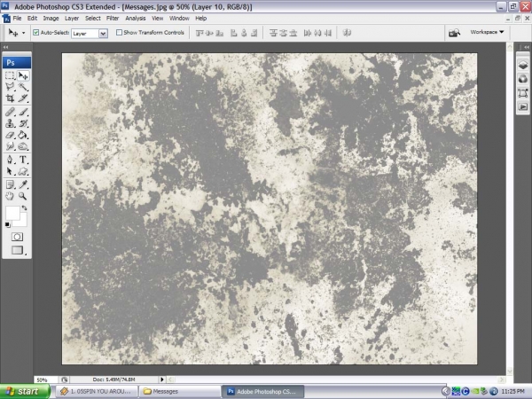Open the Image menu

[x=51, y=19]
